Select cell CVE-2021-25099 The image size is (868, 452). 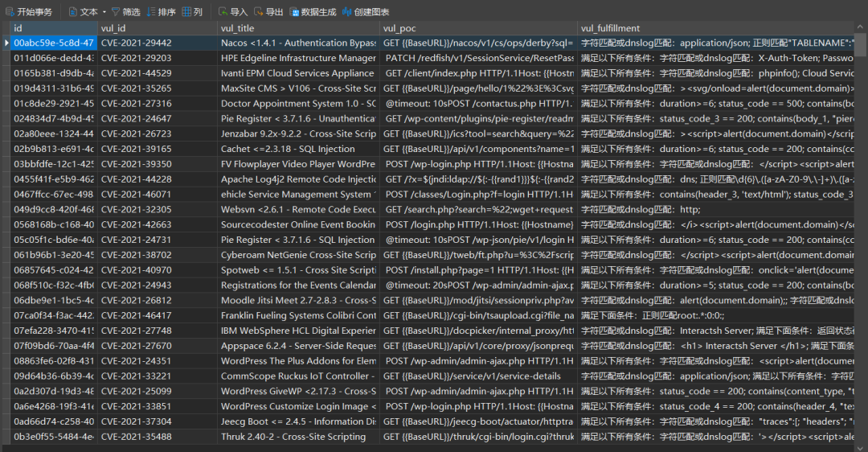click(x=158, y=391)
